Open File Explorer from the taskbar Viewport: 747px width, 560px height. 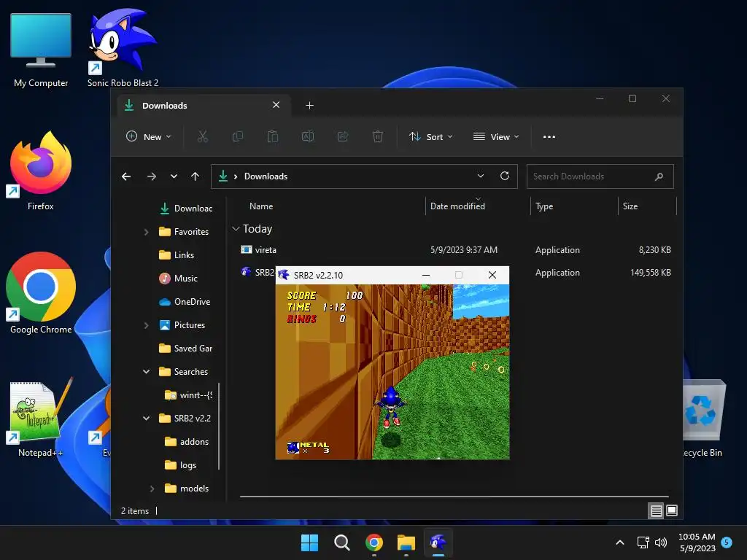pos(406,542)
